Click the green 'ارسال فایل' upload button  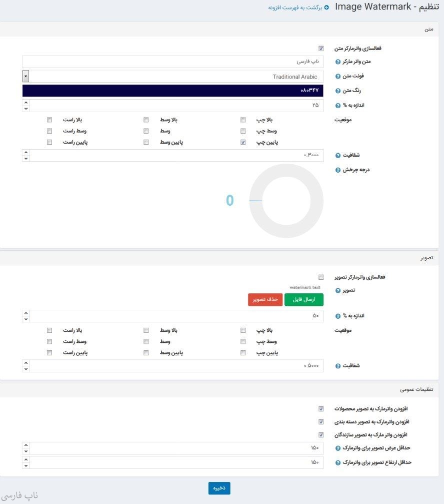click(x=304, y=300)
